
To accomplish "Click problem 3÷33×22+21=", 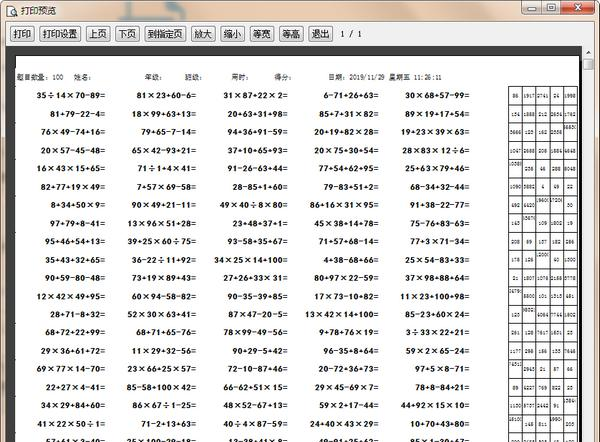I will [438, 332].
